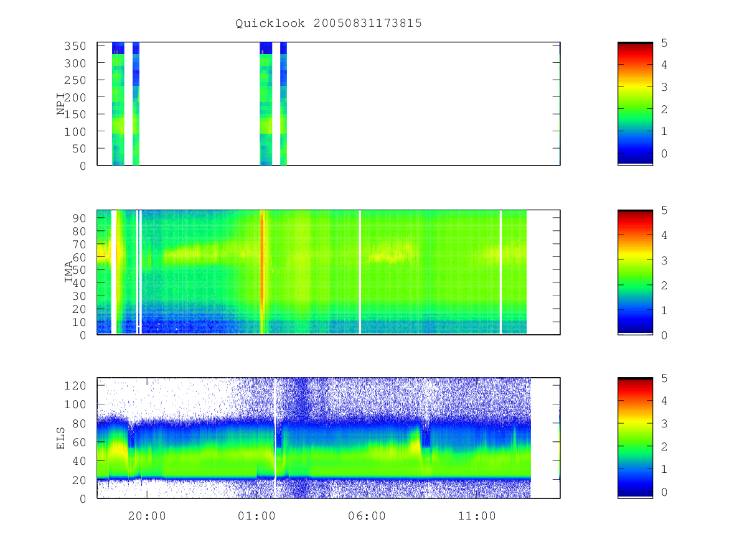Click the 90 tick on IMA axis
This screenshot has height=560, width=747.
pyautogui.click(x=78, y=218)
